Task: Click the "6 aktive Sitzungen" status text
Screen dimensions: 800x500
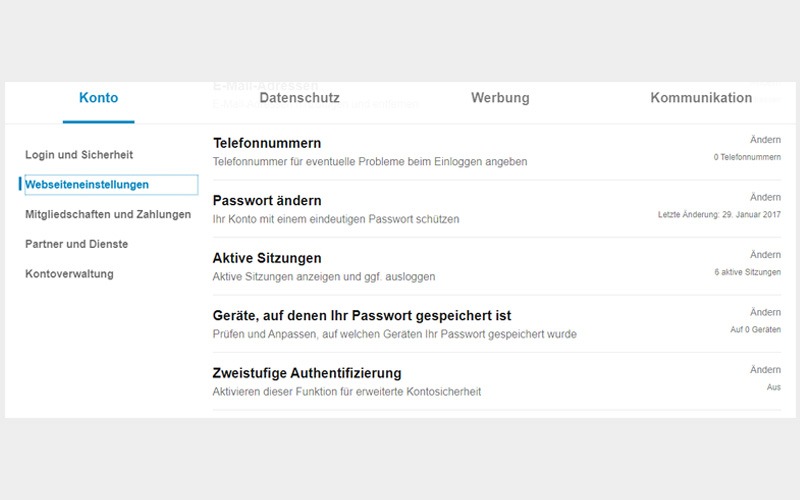Action: coord(748,272)
